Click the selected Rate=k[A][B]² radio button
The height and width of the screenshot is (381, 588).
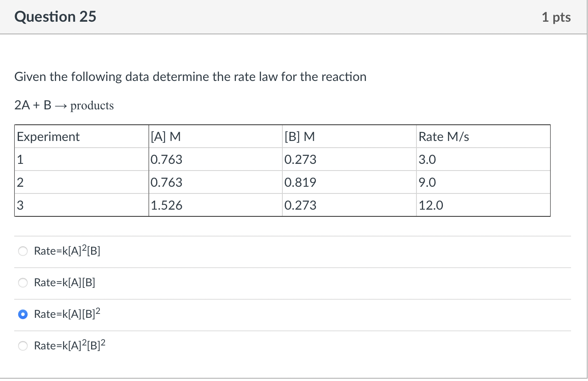(x=23, y=314)
